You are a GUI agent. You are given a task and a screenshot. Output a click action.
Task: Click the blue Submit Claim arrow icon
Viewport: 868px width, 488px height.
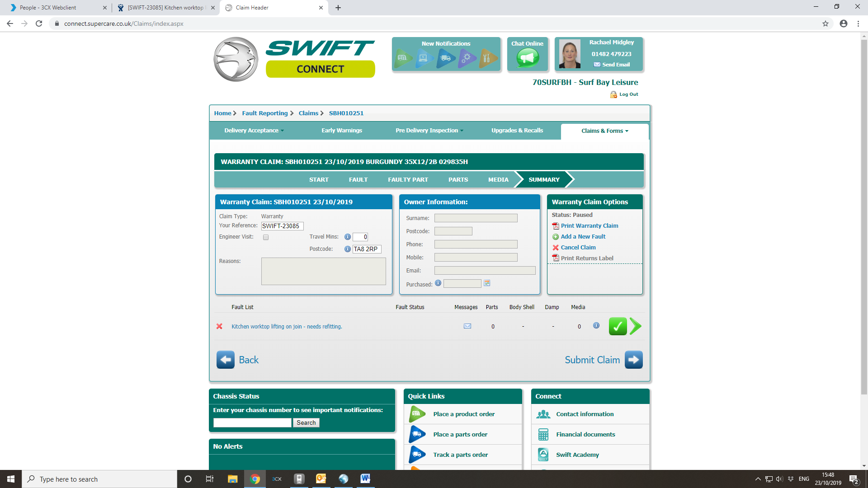tap(634, 360)
